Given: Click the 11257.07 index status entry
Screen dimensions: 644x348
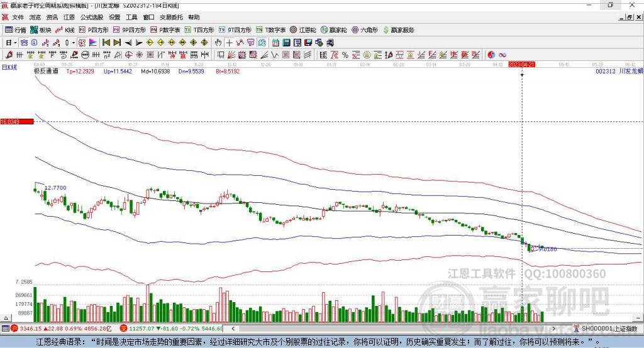Looking at the screenshot, I should [x=141, y=329].
